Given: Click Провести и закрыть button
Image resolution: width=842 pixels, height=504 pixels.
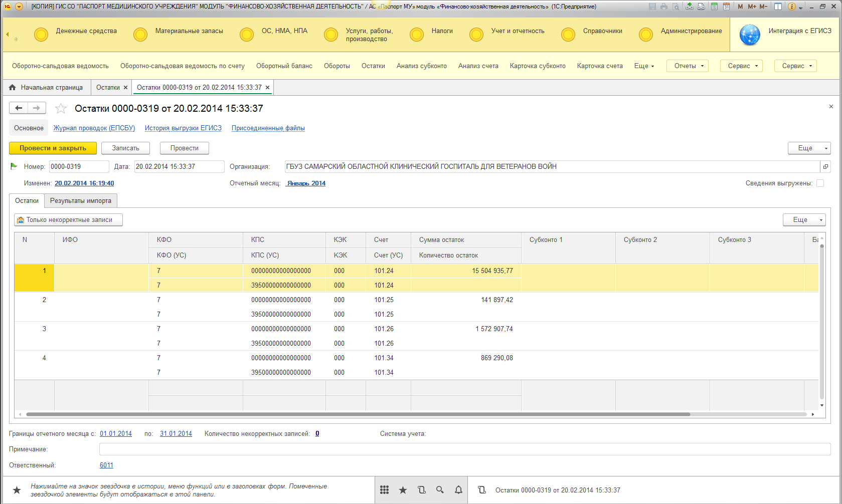Looking at the screenshot, I should click(x=53, y=148).
